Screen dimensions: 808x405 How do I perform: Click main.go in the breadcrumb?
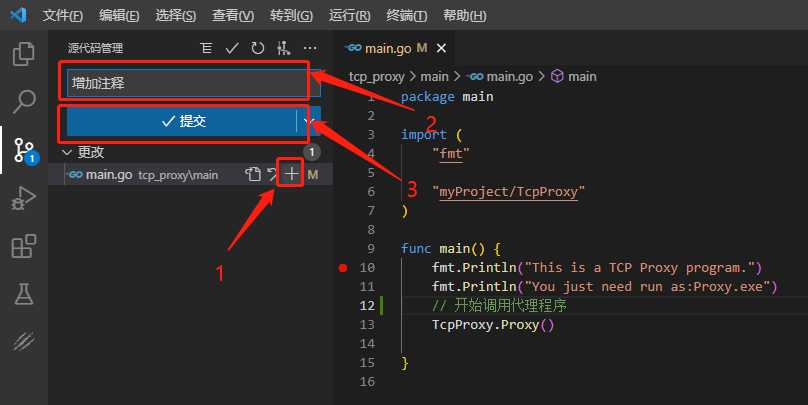click(500, 77)
